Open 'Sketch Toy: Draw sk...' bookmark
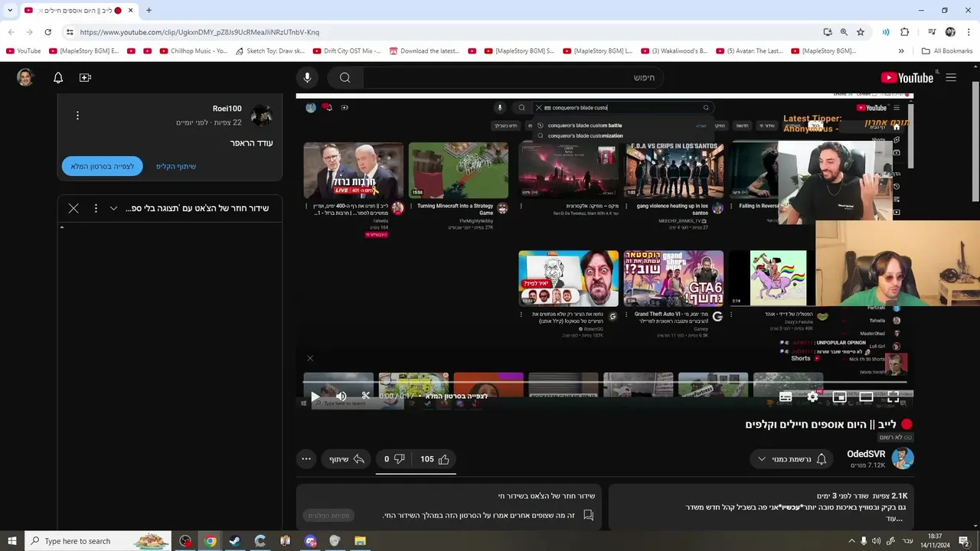The height and width of the screenshot is (551, 980). [x=270, y=51]
